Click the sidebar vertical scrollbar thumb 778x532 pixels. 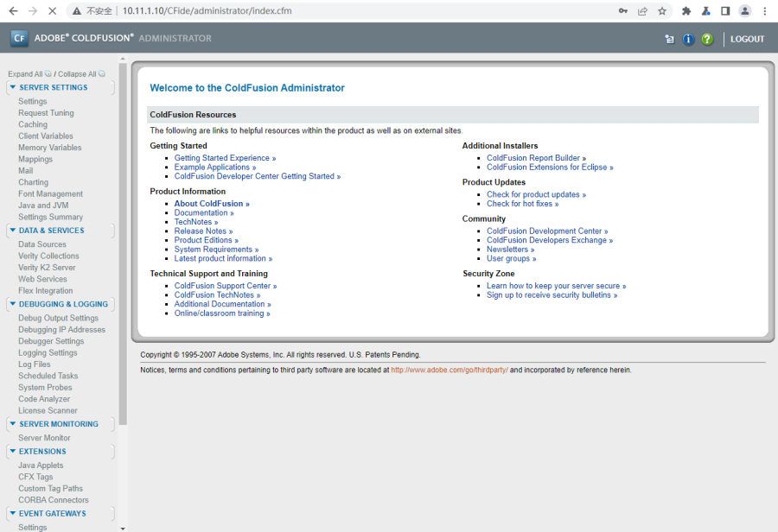pos(123,244)
